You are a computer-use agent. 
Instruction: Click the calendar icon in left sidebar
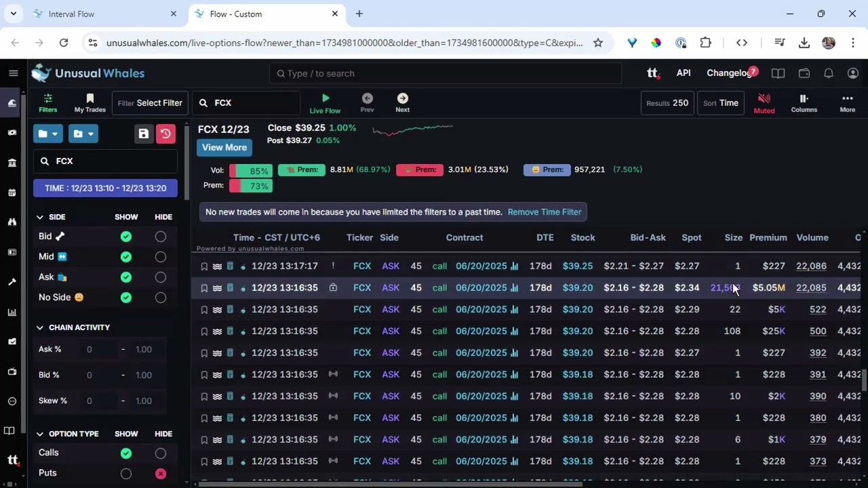[x=12, y=192]
